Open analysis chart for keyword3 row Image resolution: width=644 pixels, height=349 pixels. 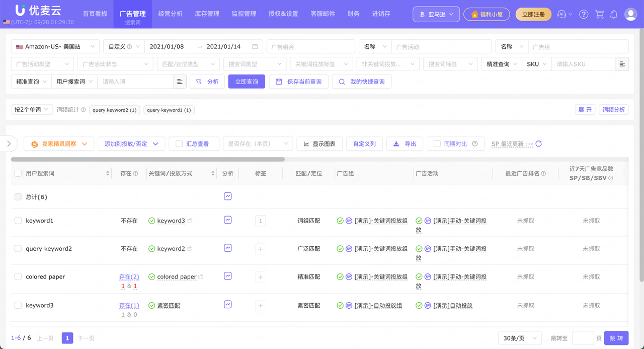(x=228, y=304)
